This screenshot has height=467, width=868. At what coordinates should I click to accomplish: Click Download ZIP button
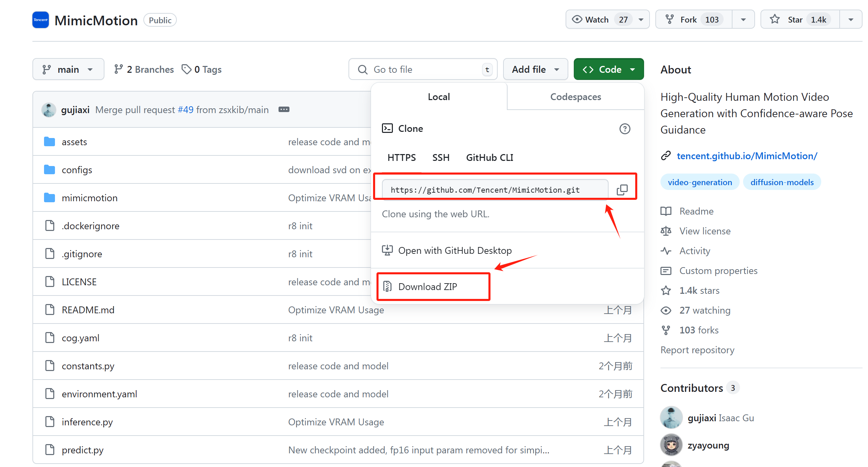431,286
